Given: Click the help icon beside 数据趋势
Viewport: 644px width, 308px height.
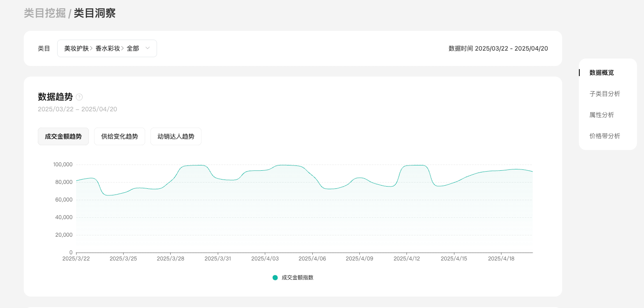Looking at the screenshot, I should 79,97.
